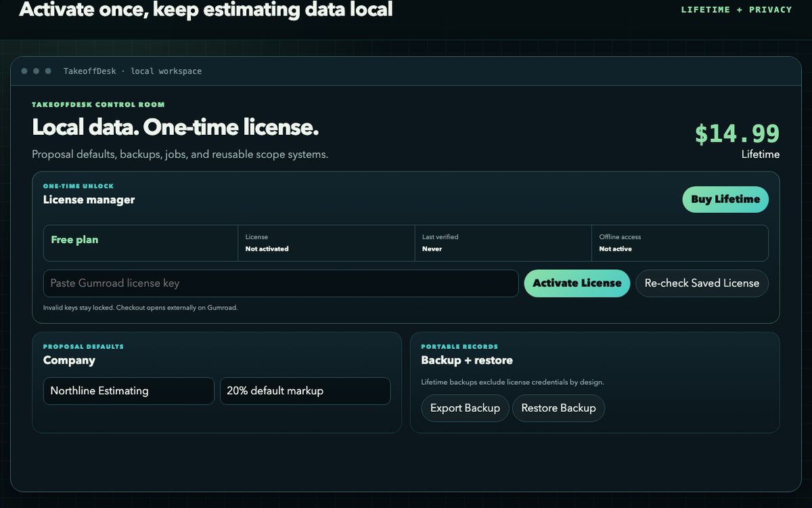Re-check Saved License

(x=702, y=283)
